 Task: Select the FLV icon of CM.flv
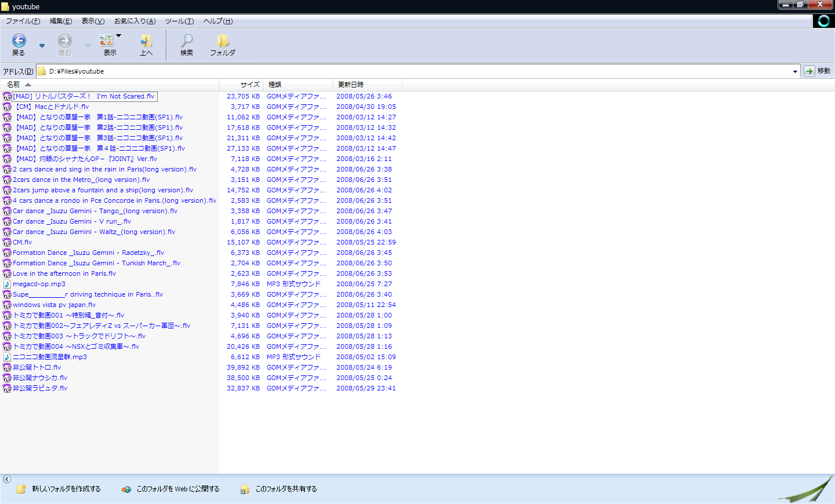click(7, 242)
